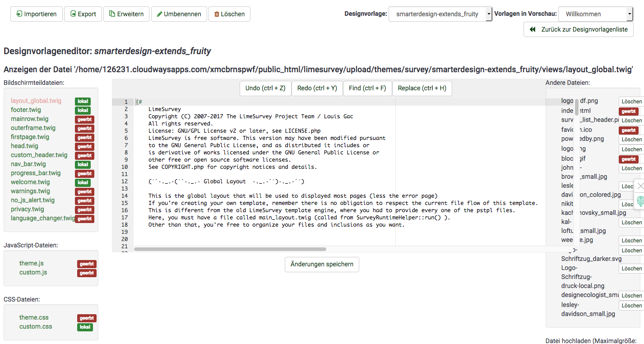Click the favicon.ico file name
The image size is (644, 344).
coord(576,130)
